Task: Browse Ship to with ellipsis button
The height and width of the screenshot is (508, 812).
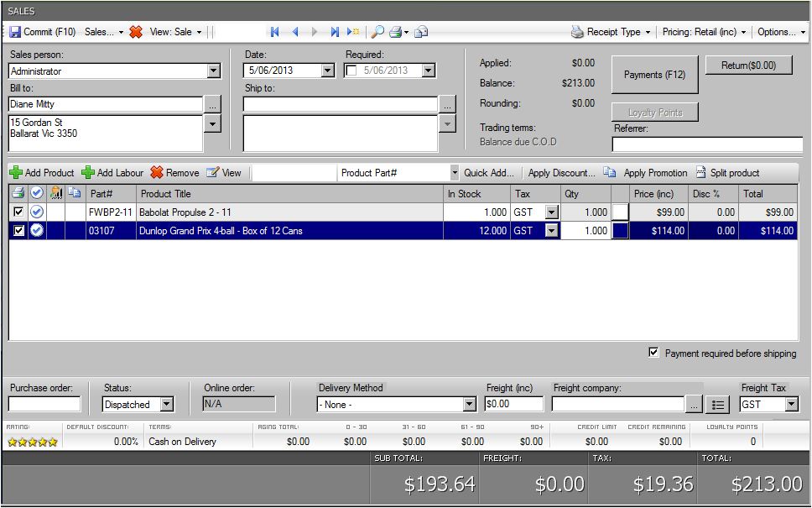Action: click(x=447, y=105)
